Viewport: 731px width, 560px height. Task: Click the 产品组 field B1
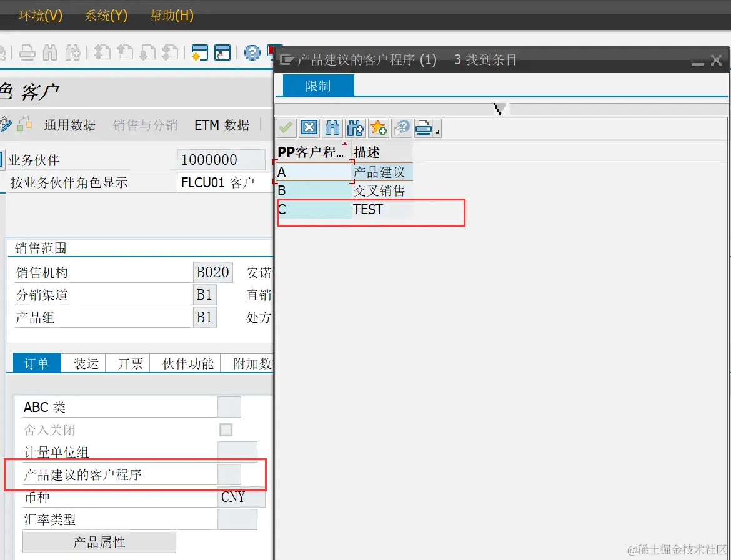click(205, 317)
